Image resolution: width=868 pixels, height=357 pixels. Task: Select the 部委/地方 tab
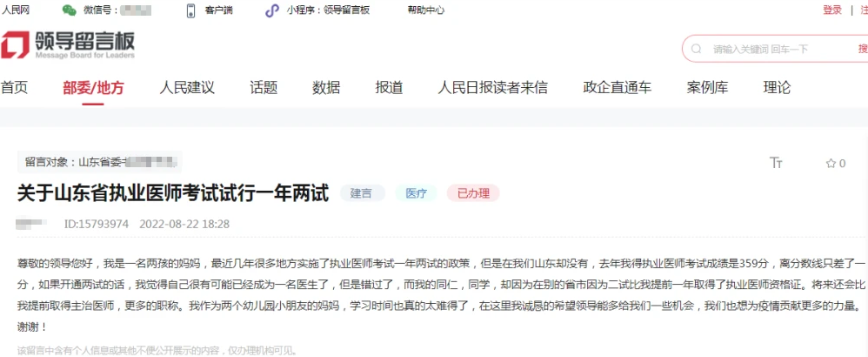pyautogui.click(x=93, y=87)
